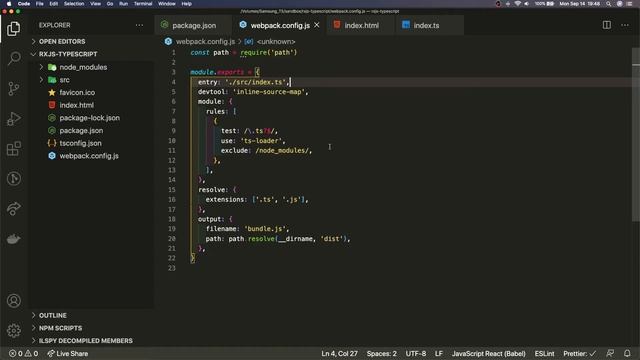Open the Run and Debug view

point(13,119)
